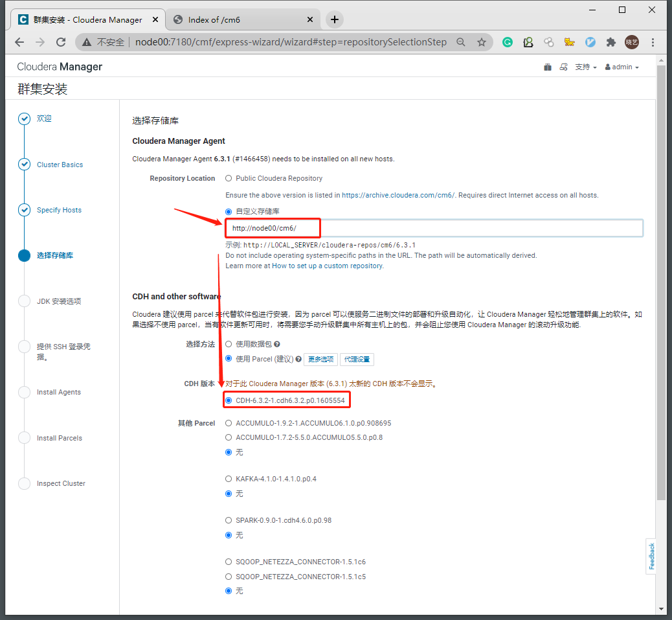Click the help icon beside 使用 Parcel (建议)
This screenshot has height=620, width=672.
tap(298, 360)
